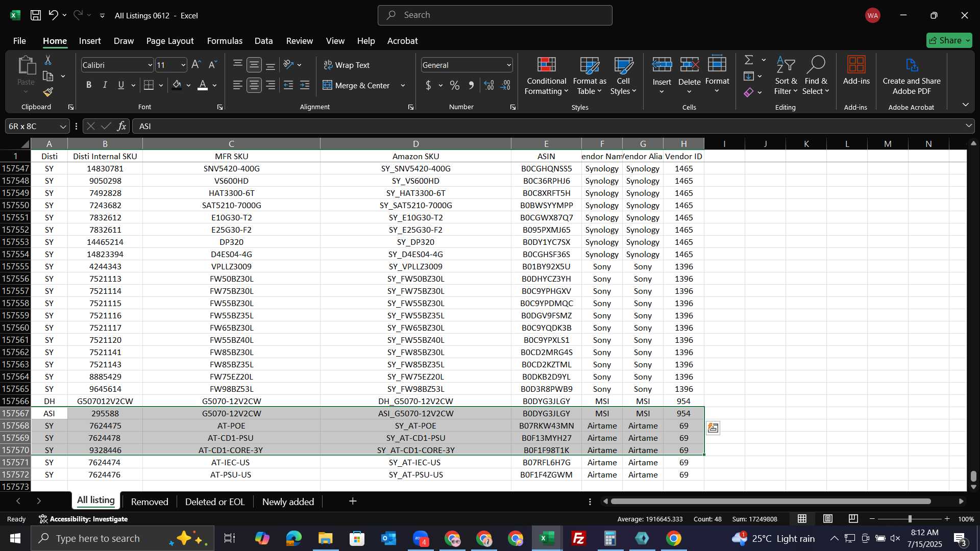980x551 pixels.
Task: Click Increase Decimal icon
Action: point(489,85)
